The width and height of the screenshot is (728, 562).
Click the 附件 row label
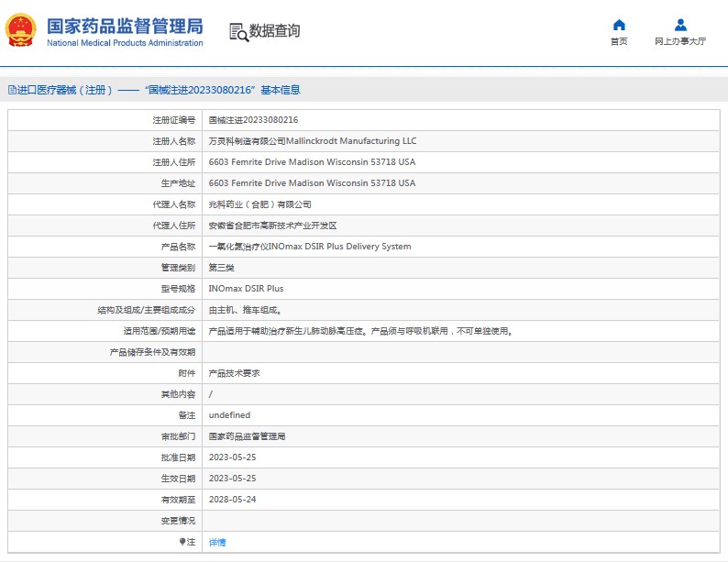[187, 373]
